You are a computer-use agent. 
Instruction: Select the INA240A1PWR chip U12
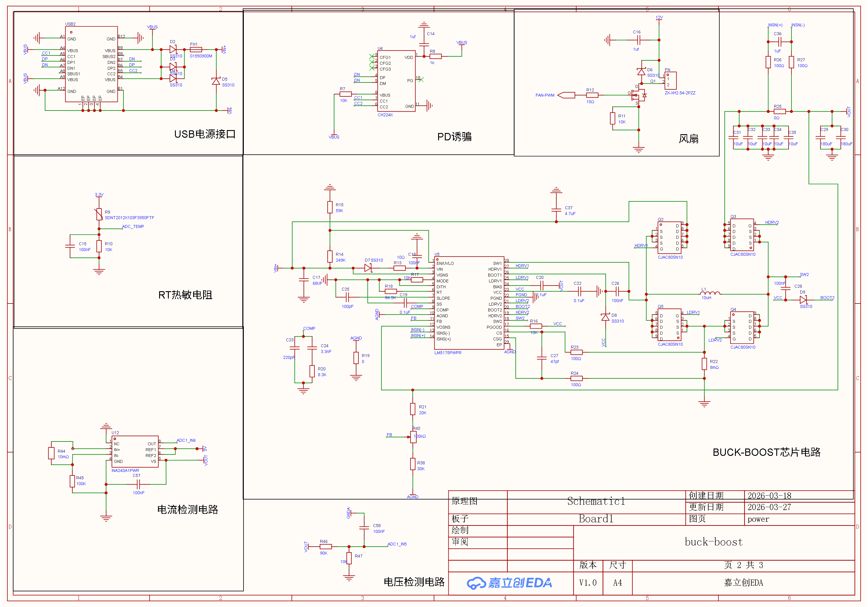tap(135, 452)
